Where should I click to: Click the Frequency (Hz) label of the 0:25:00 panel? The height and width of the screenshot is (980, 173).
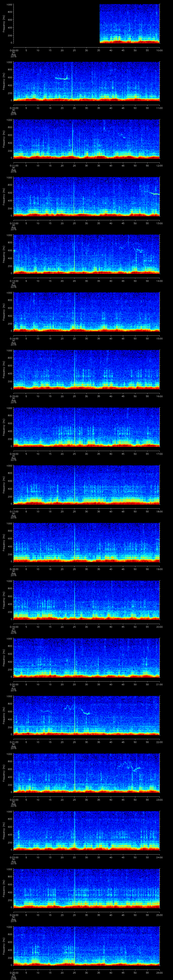click(x=4, y=946)
